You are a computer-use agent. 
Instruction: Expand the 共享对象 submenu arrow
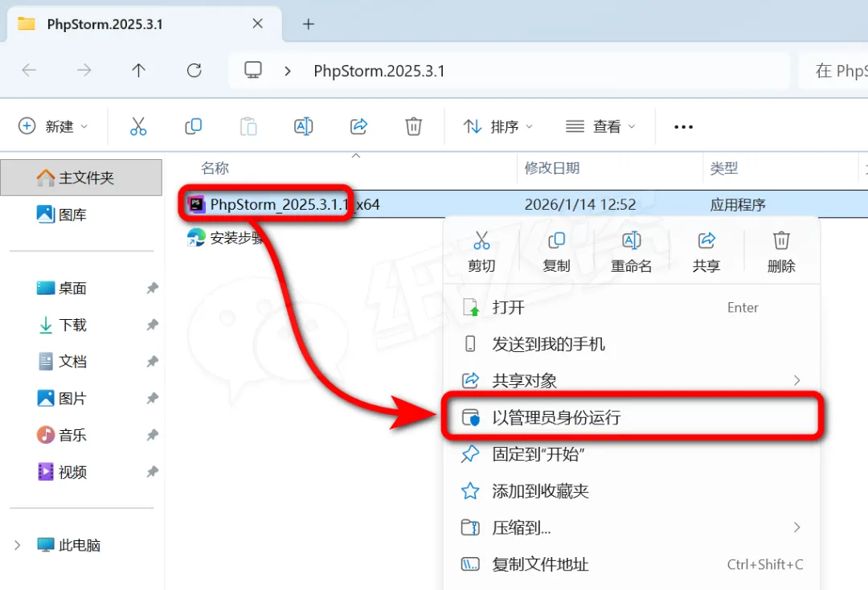[x=796, y=380]
